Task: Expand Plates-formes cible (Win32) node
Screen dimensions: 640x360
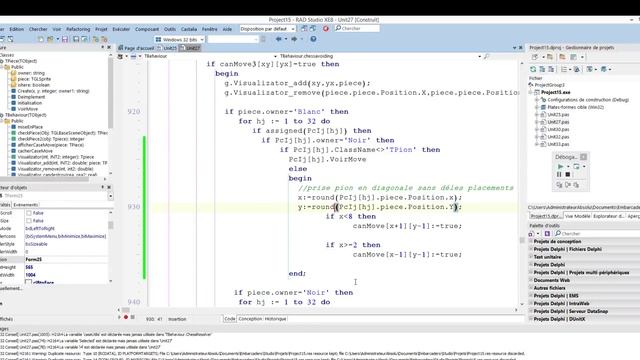Action: (x=537, y=107)
